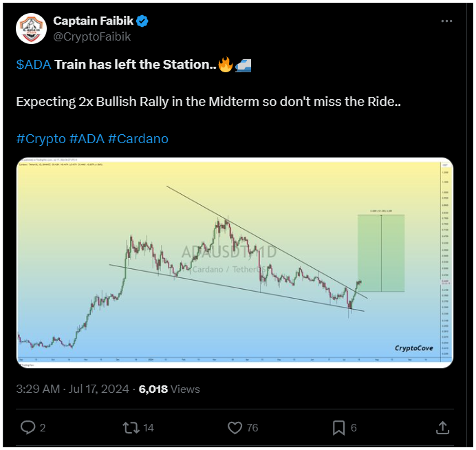The height and width of the screenshot is (450, 476).
Task: Click the fire emoji in tweet
Action: 225,65
